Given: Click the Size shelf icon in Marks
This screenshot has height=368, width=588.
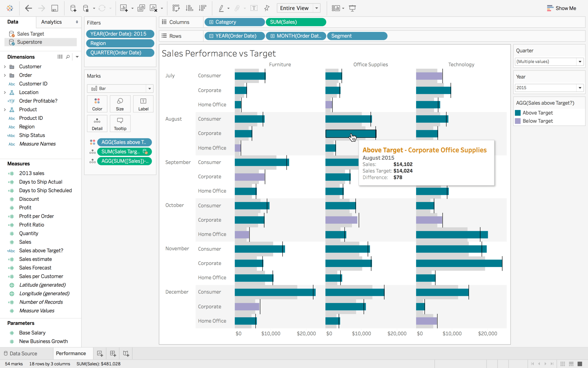Looking at the screenshot, I should point(119,101).
